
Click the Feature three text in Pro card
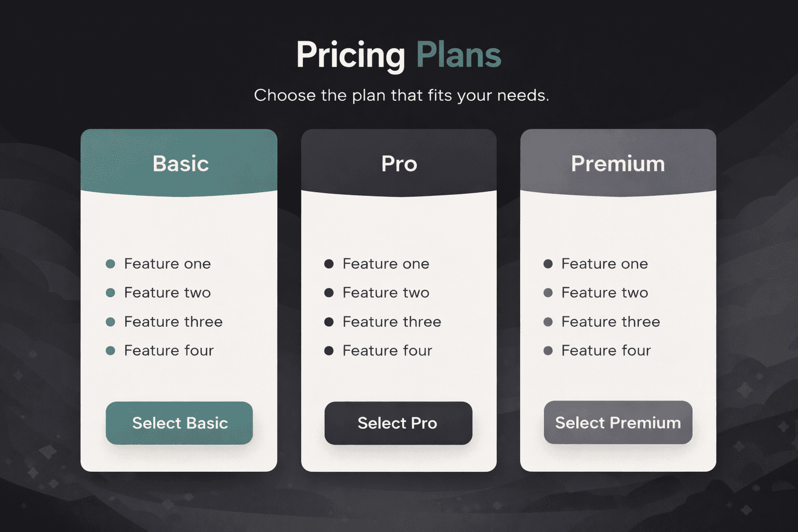click(392, 322)
